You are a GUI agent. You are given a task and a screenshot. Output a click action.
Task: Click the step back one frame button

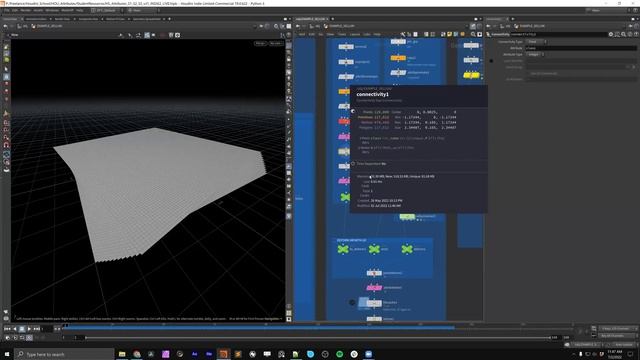click(15, 329)
